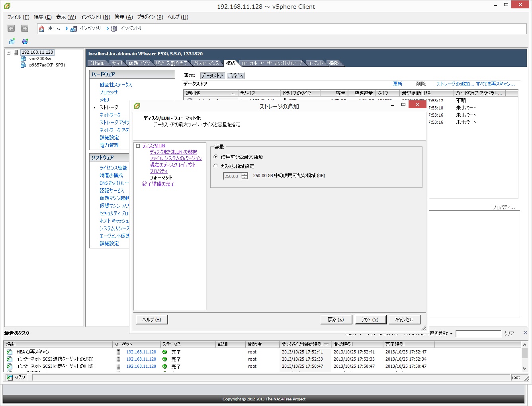Viewport: 532px width, 406px height.
Task: Click the back navigation arrow
Action: [x=11, y=28]
